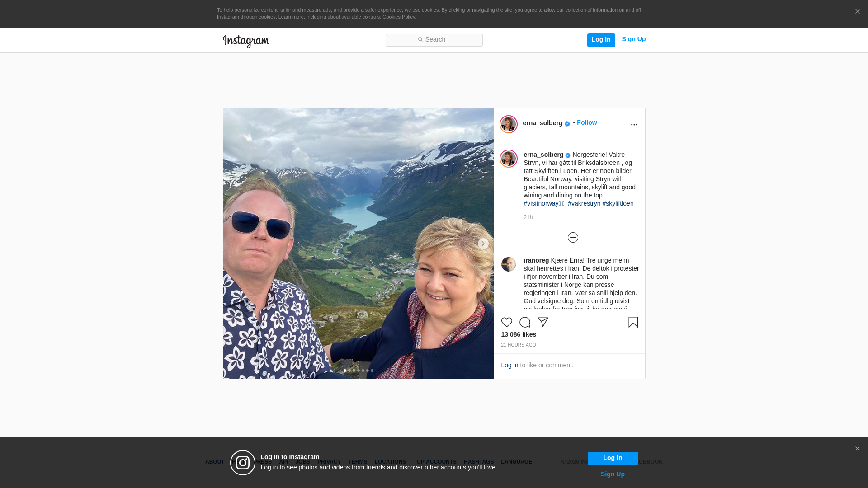Viewport: 868px width, 488px height.
Task: Dismiss the cookie notice banner
Action: (857, 12)
